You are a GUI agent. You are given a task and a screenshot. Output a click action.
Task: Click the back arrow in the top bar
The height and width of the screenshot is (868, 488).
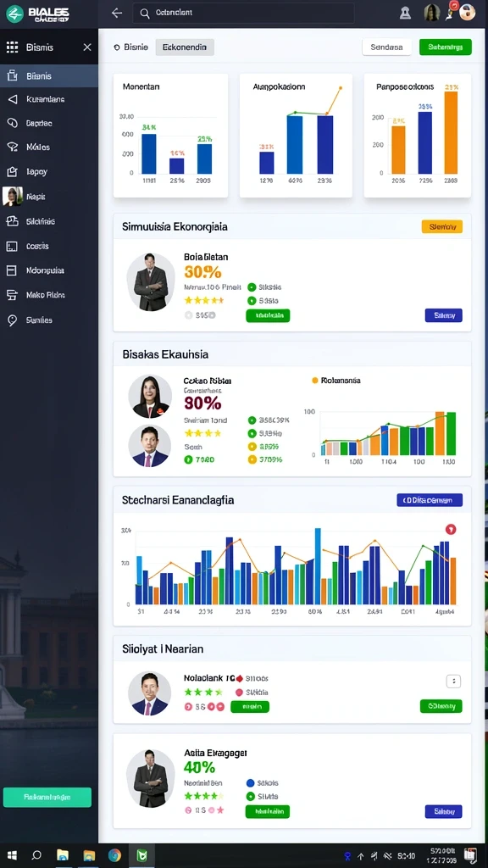(116, 14)
